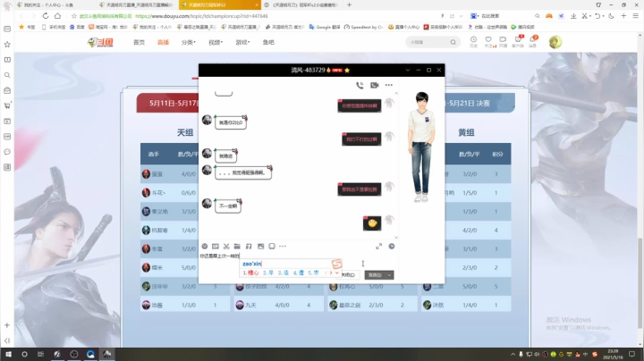Open the Speedtest bookmark
The height and width of the screenshot is (361, 644).
(x=363, y=27)
